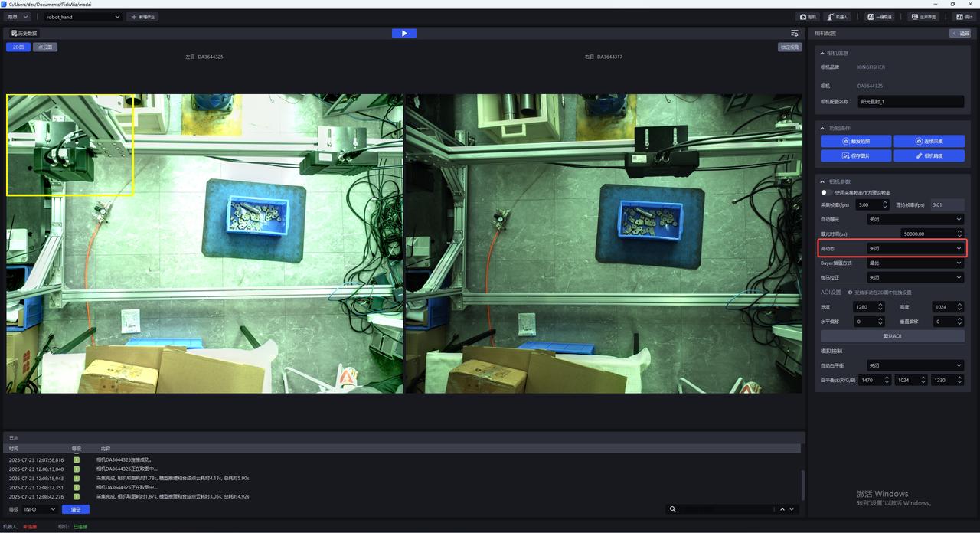Switch to the 点云图 point cloud tab

(45, 47)
